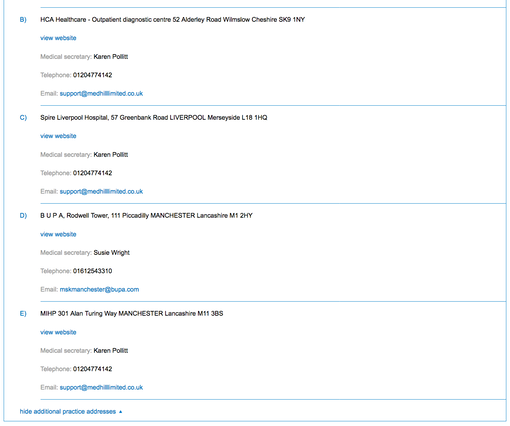Select the C) address marker
This screenshot has height=426, width=510.
[x=23, y=118]
